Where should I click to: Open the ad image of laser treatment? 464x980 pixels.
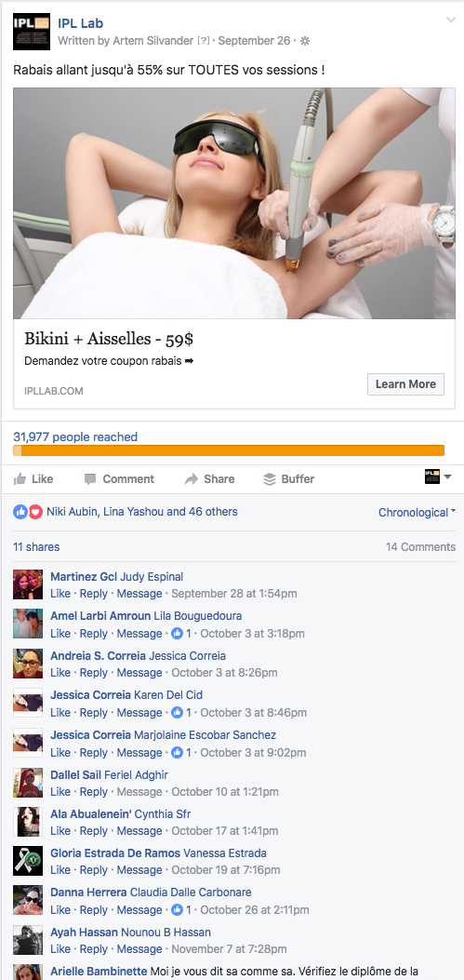234,203
